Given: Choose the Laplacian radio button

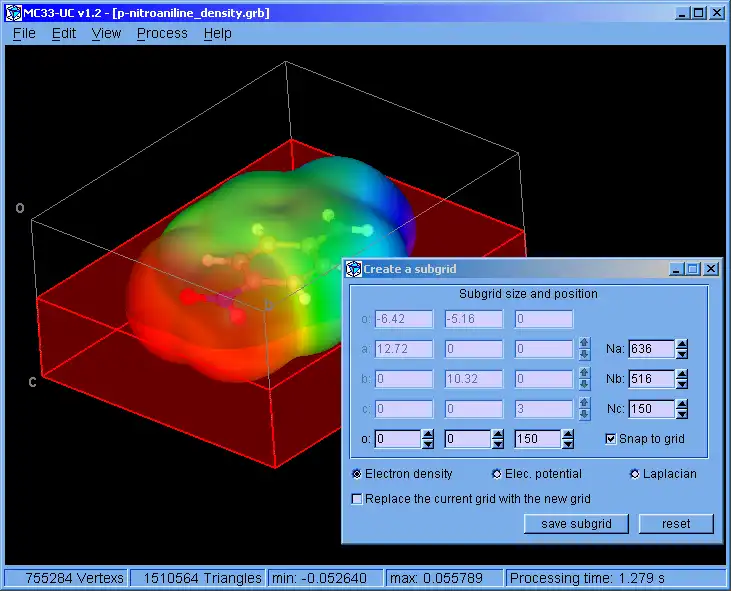Looking at the screenshot, I should pos(635,474).
